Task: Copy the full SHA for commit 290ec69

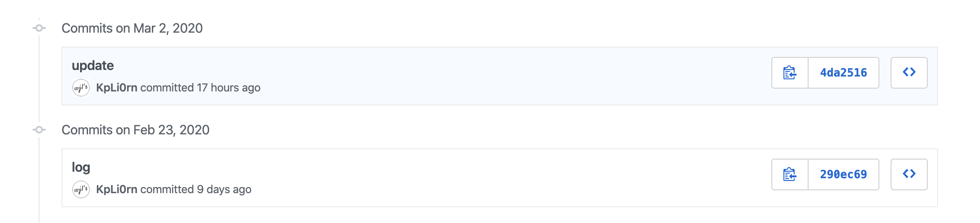Action: click(789, 174)
